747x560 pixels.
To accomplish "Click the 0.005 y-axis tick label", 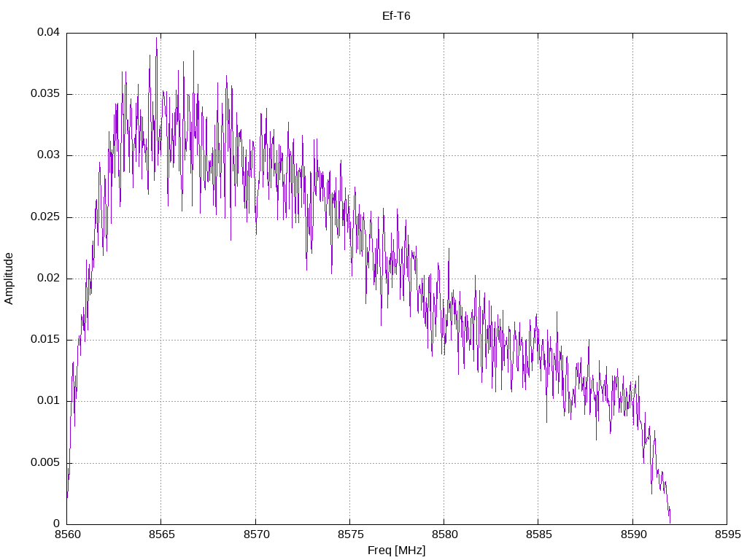I will (45, 462).
